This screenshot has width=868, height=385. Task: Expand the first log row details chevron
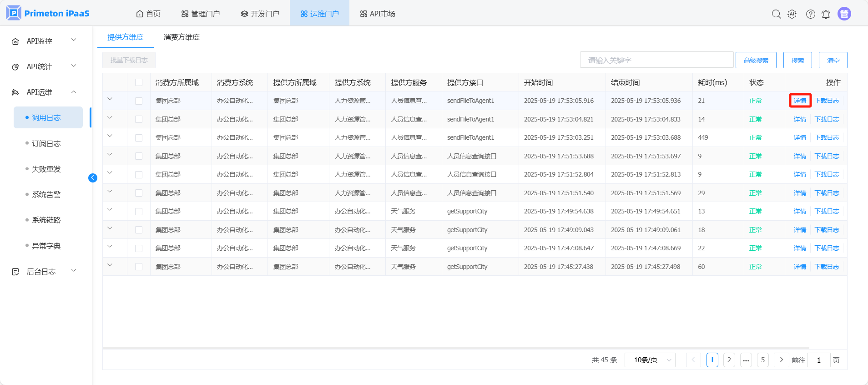[110, 99]
